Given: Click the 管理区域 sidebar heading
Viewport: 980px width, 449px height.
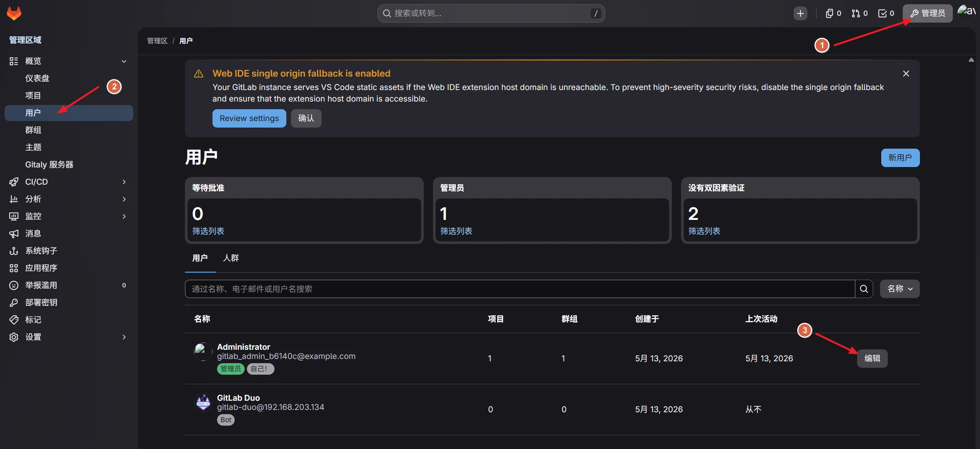Looking at the screenshot, I should pos(25,40).
